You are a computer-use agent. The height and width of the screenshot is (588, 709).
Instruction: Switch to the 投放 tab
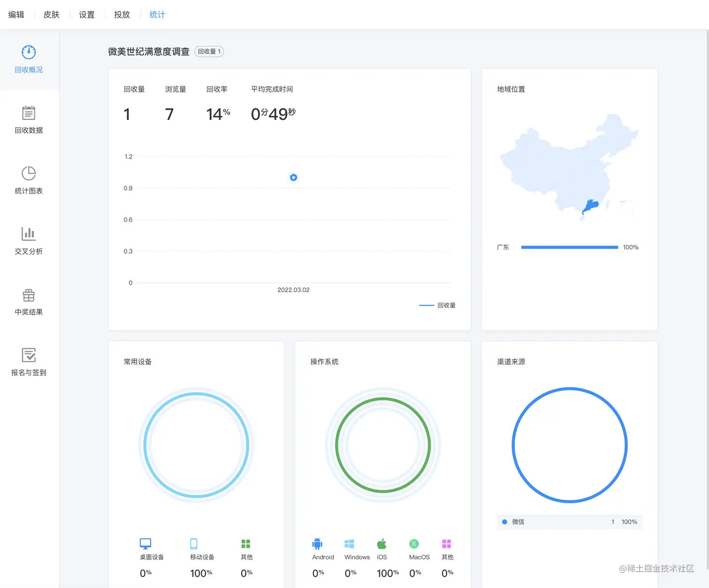122,15
